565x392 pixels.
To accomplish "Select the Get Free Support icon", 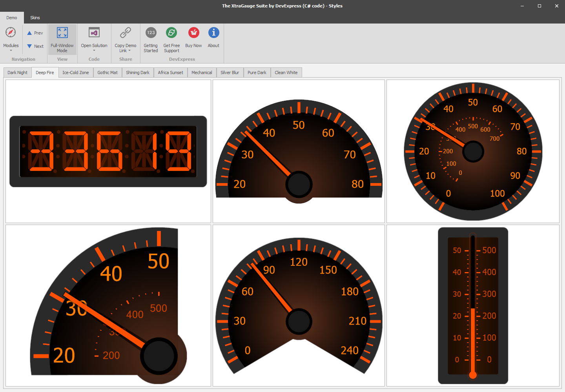I will tap(171, 33).
